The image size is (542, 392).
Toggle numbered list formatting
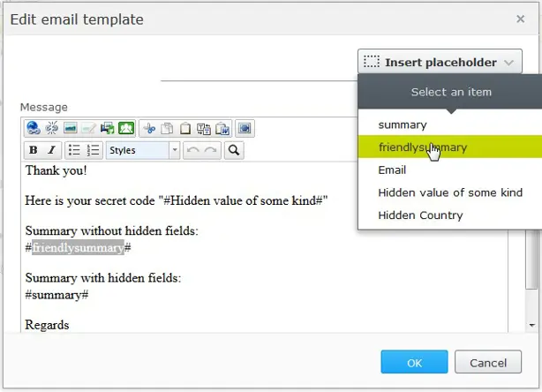coord(94,150)
